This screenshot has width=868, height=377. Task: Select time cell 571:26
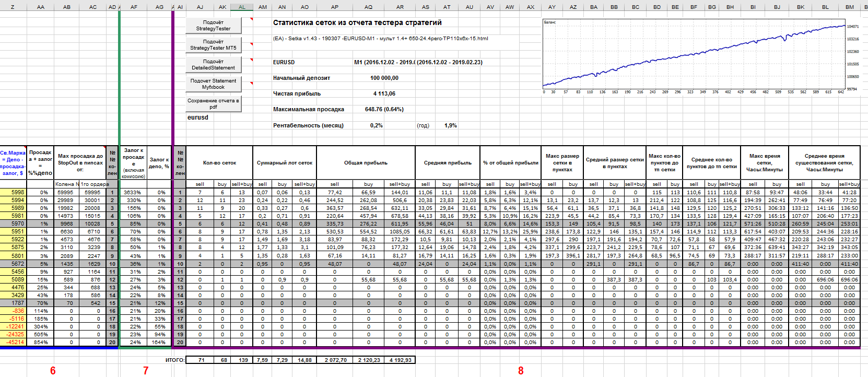pyautogui.click(x=753, y=223)
